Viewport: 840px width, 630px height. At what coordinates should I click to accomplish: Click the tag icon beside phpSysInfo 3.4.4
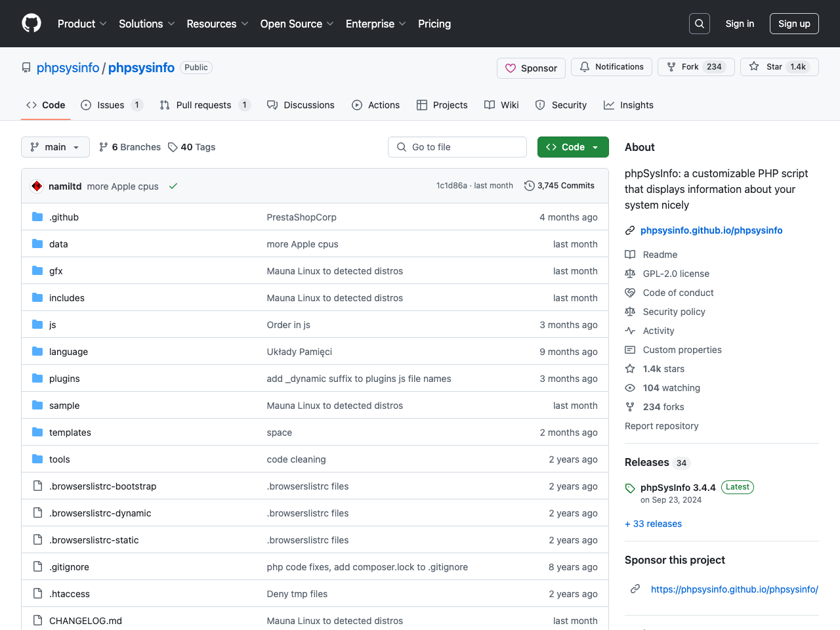tap(630, 488)
